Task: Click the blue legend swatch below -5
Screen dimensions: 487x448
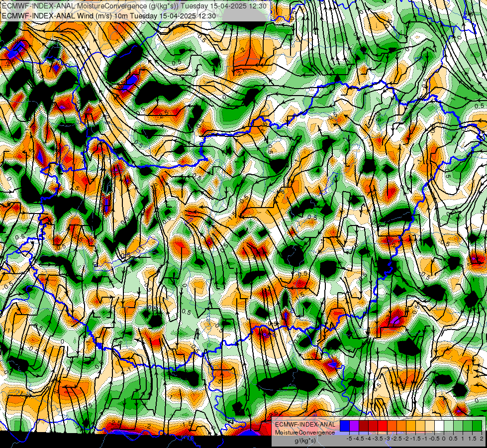Action: point(345,426)
